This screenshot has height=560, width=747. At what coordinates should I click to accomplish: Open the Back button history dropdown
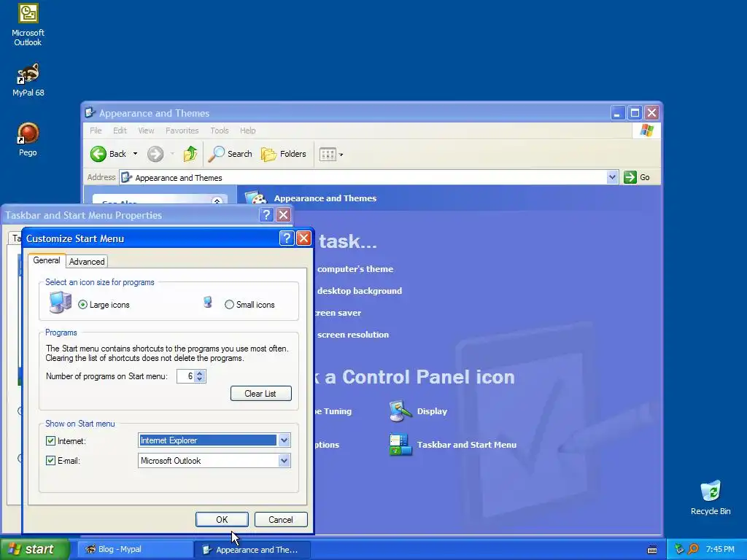(x=135, y=154)
